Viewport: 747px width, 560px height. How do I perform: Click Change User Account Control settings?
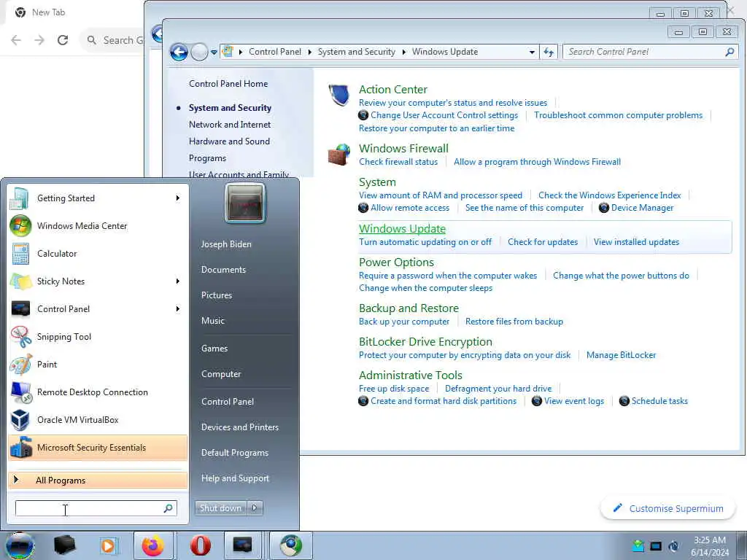coord(444,115)
